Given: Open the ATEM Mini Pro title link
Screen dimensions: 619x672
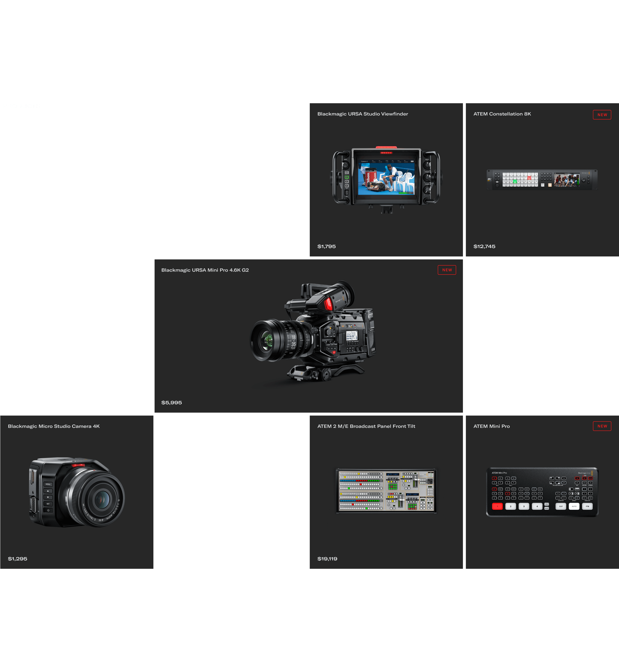Looking at the screenshot, I should pyautogui.click(x=491, y=426).
